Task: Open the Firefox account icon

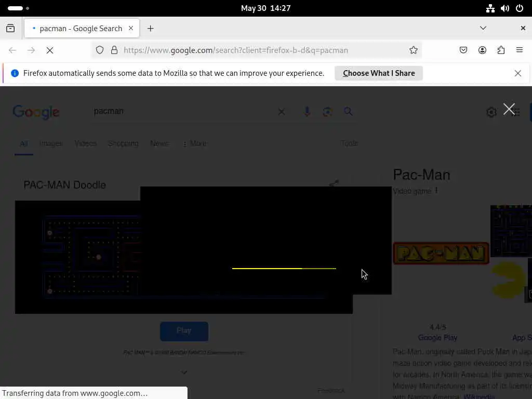Action: pyautogui.click(x=482, y=50)
